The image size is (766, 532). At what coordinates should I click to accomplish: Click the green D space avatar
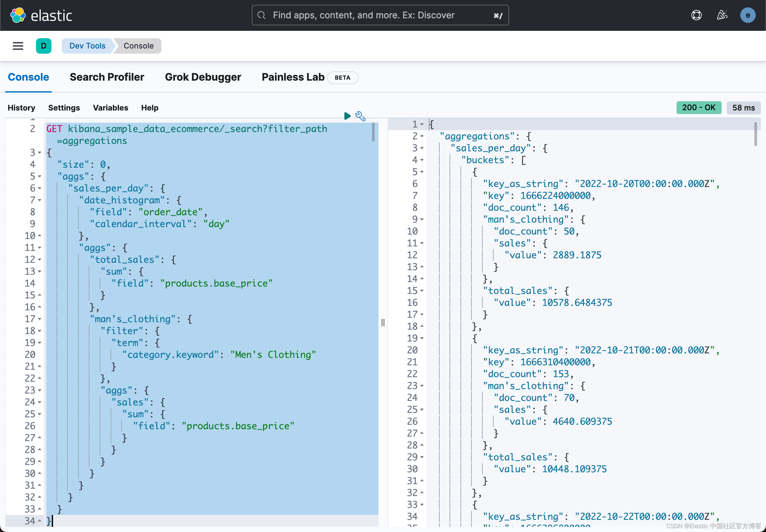point(44,46)
